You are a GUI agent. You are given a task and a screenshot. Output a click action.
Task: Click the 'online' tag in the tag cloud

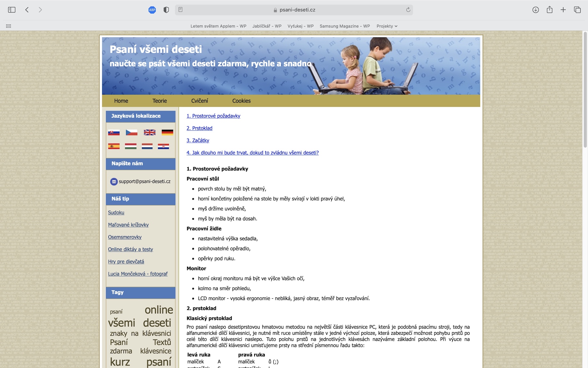[159, 310]
